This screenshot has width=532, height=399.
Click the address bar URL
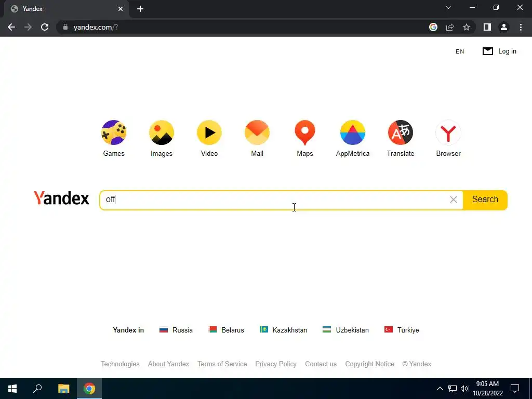[96, 27]
